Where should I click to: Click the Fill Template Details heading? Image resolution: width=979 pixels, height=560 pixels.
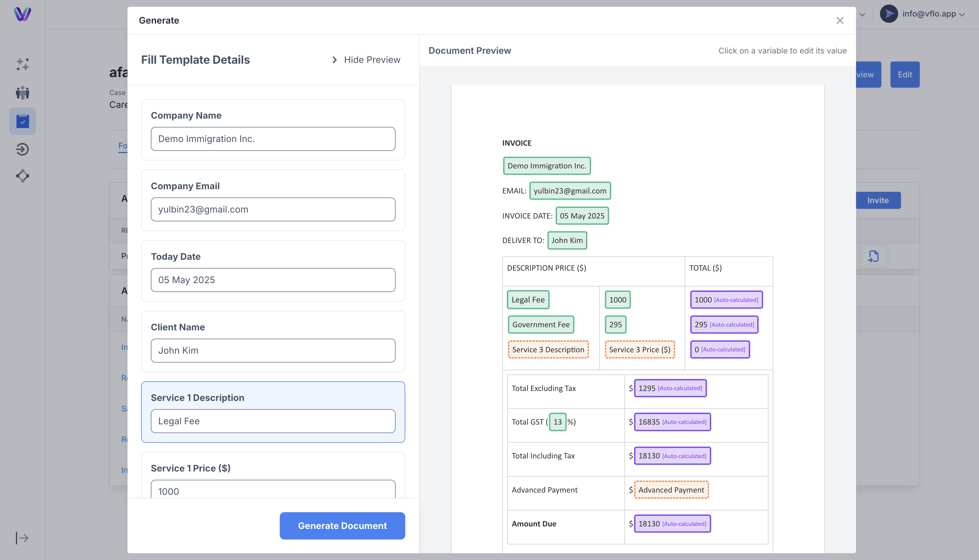pos(196,60)
